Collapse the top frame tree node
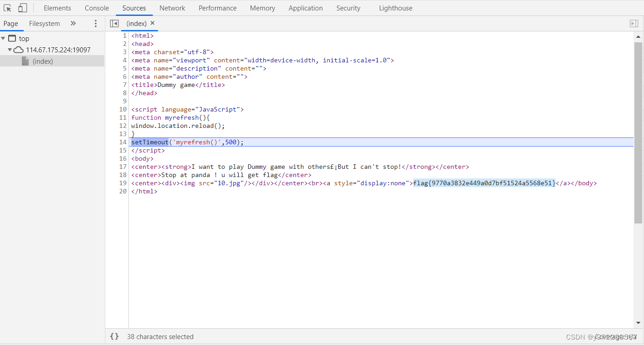This screenshot has width=644, height=345. pos(4,39)
